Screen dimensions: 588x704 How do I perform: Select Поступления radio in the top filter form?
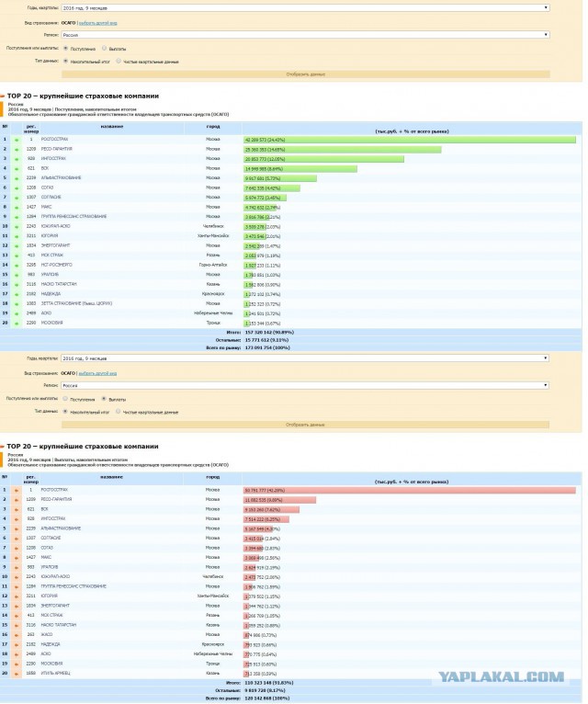pos(65,48)
